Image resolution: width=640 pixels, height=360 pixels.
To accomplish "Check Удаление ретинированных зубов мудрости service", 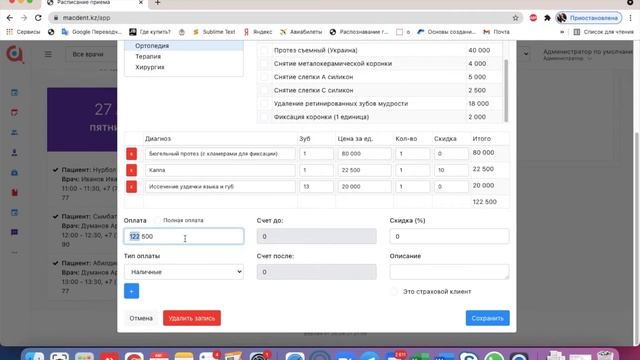I will tap(264, 104).
